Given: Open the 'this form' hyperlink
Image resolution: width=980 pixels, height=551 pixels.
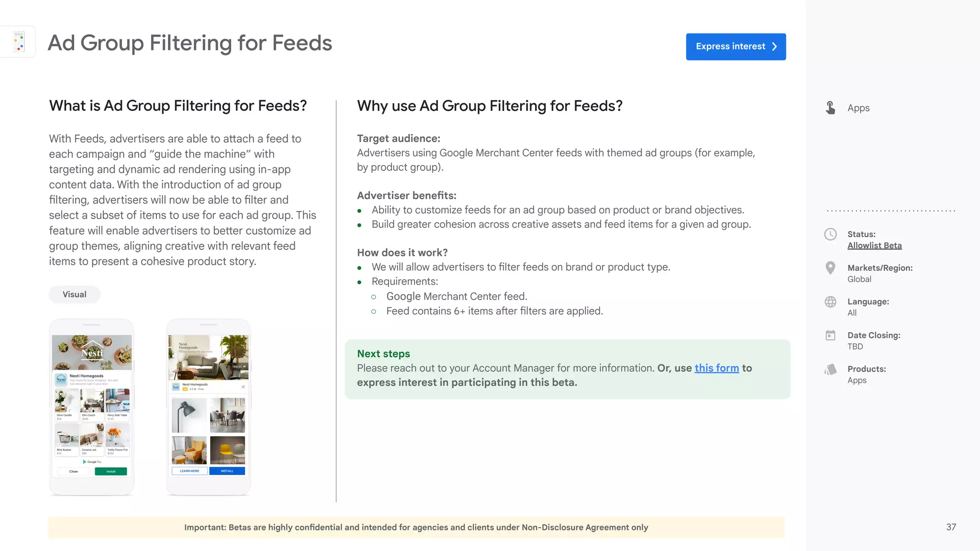Looking at the screenshot, I should (x=716, y=368).
